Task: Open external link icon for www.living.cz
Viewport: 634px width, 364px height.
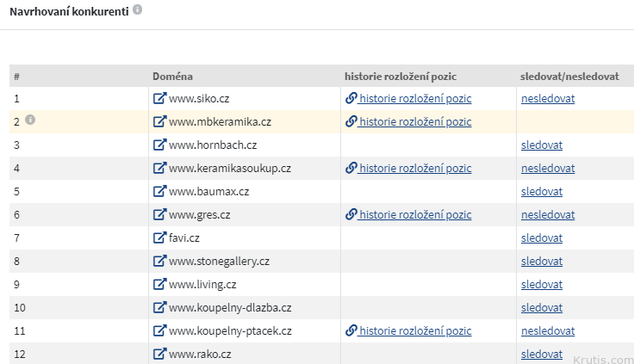Action: pyautogui.click(x=158, y=284)
